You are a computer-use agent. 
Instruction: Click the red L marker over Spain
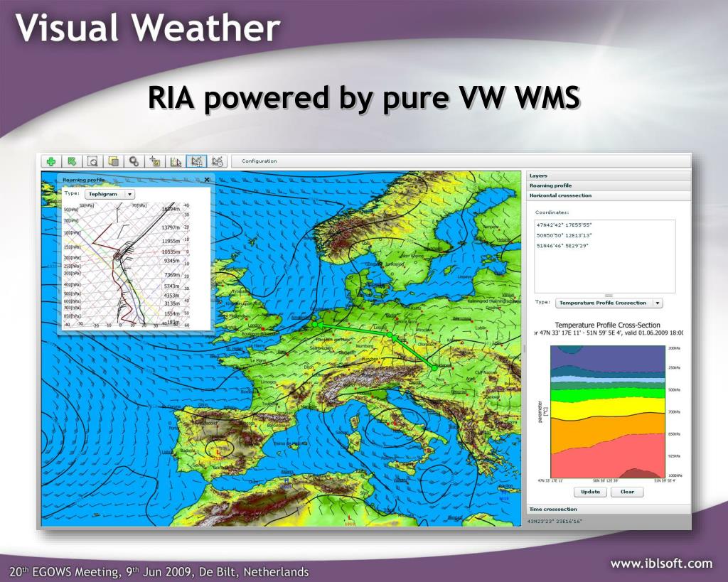218,451
